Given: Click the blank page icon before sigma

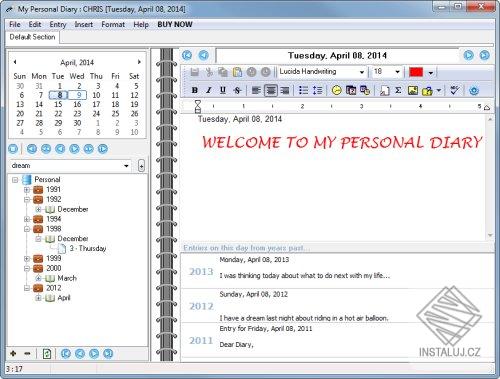Looking at the screenshot, I should (385, 90).
